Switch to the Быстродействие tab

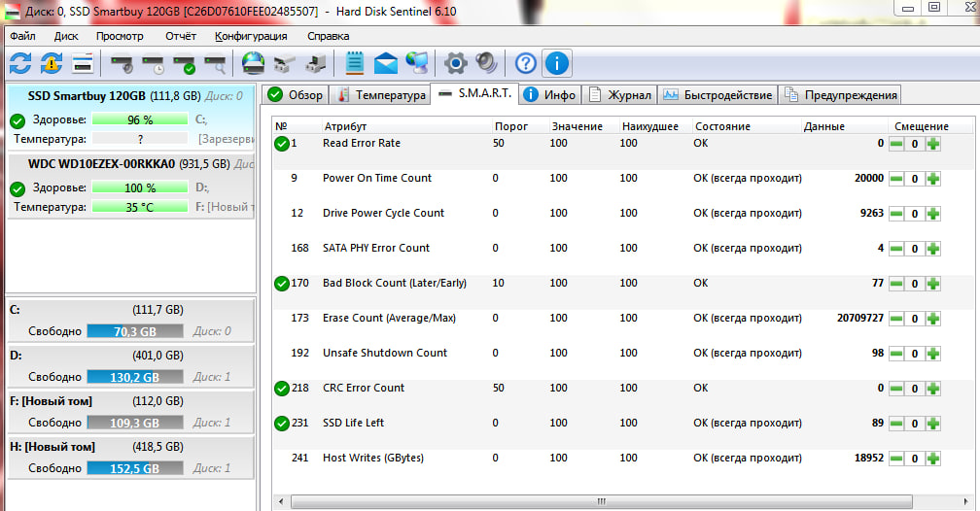click(717, 94)
